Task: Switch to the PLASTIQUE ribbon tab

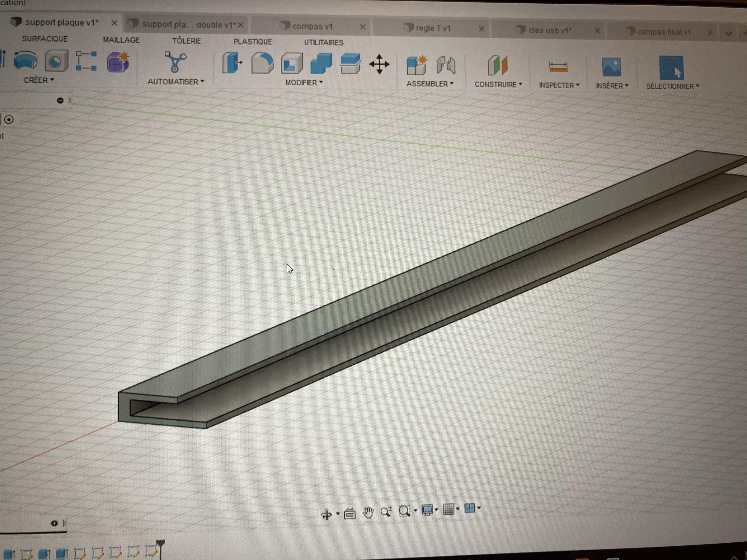Action: click(x=253, y=42)
